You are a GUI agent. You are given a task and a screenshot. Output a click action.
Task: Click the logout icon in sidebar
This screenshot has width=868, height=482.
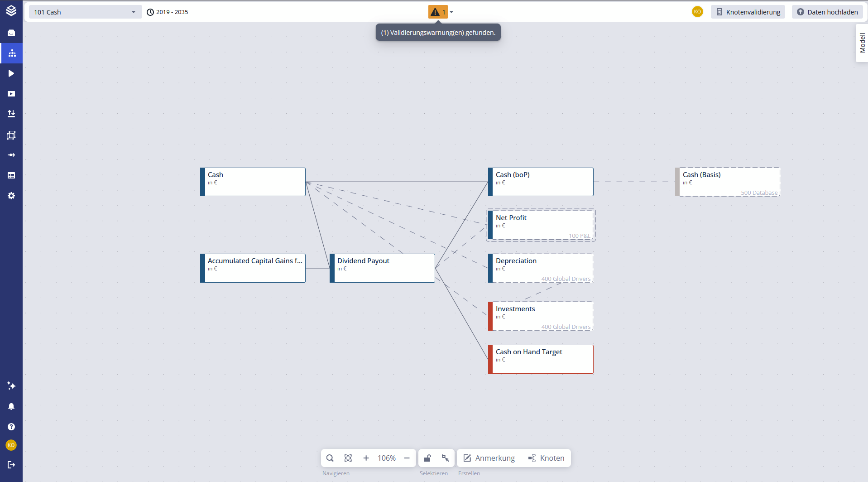pos(11,465)
